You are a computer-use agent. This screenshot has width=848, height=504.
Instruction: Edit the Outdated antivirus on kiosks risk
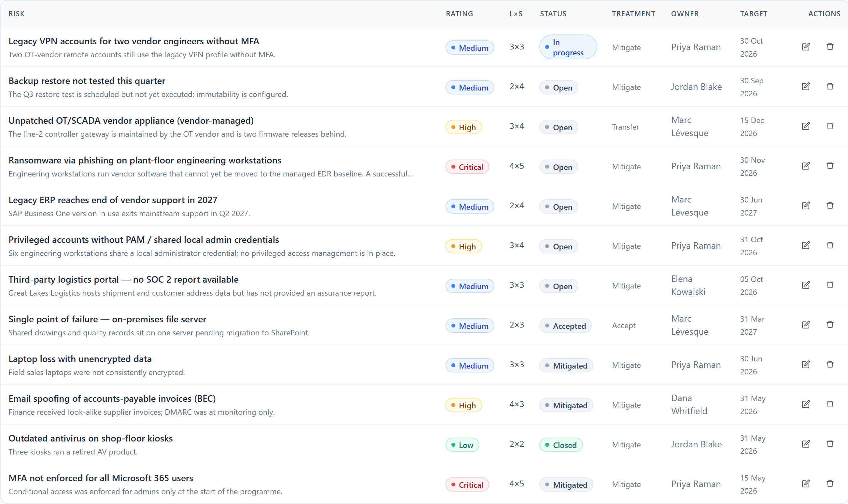point(806,444)
